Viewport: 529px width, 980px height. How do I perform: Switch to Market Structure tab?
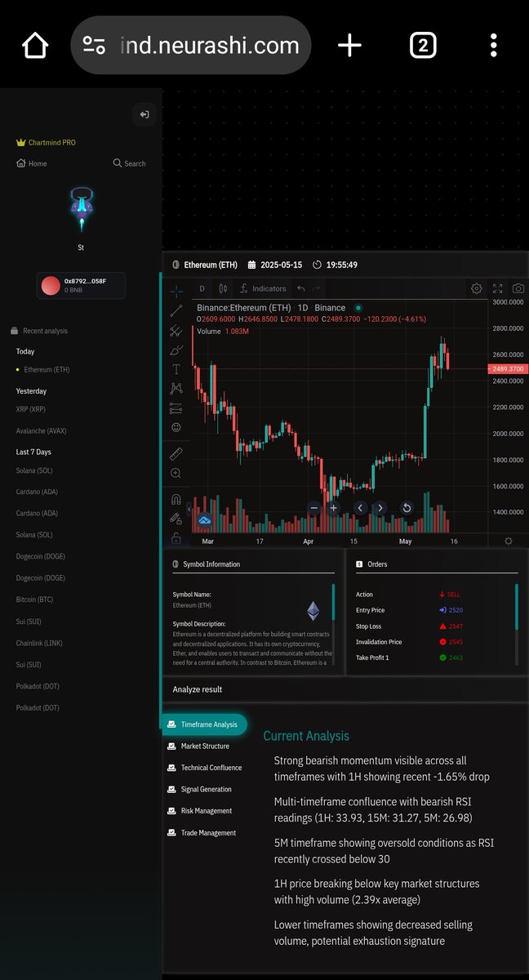click(x=198, y=746)
